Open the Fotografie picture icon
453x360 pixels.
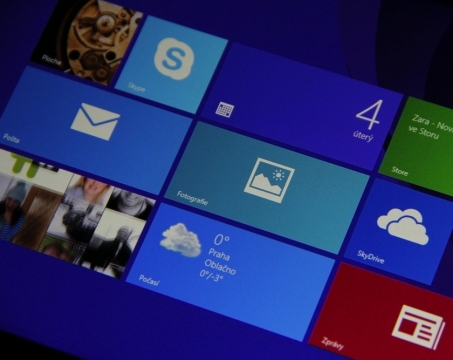click(x=269, y=180)
